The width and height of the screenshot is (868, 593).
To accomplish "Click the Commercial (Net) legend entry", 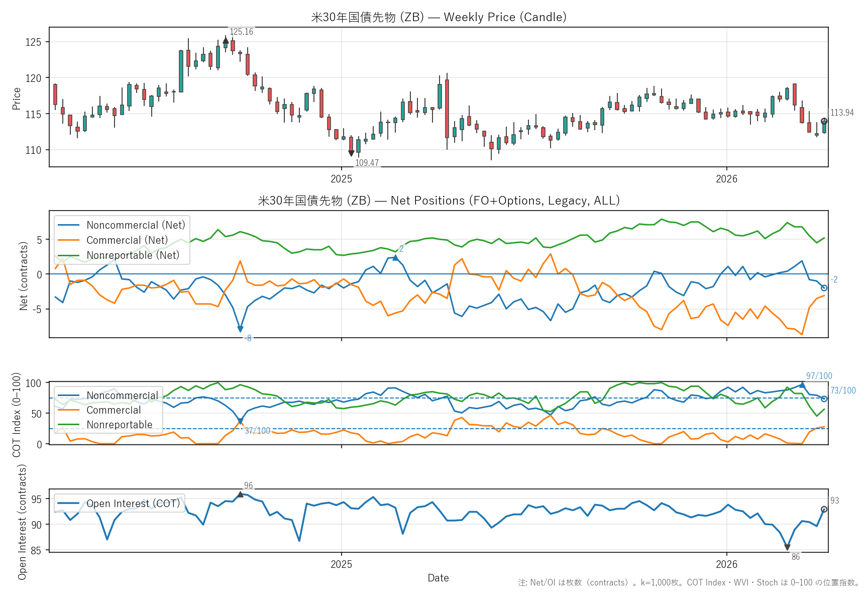I will [127, 240].
